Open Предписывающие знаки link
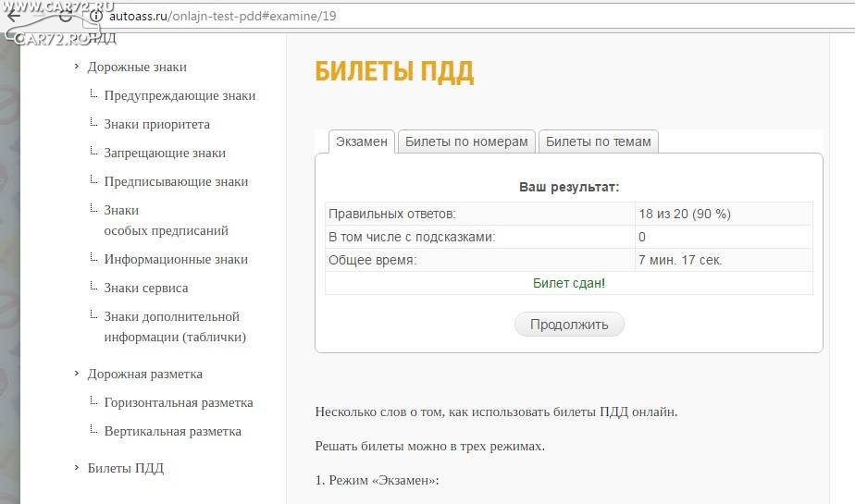 176,181
